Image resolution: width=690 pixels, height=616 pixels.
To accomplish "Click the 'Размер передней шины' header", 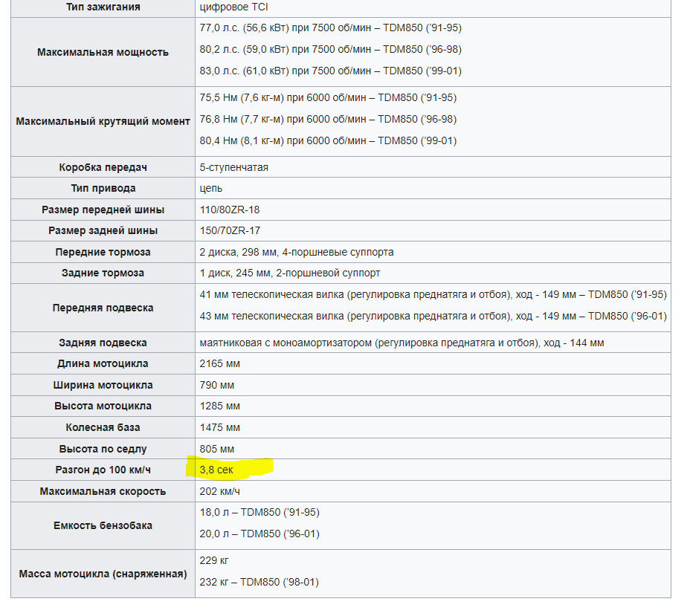I will tap(103, 210).
